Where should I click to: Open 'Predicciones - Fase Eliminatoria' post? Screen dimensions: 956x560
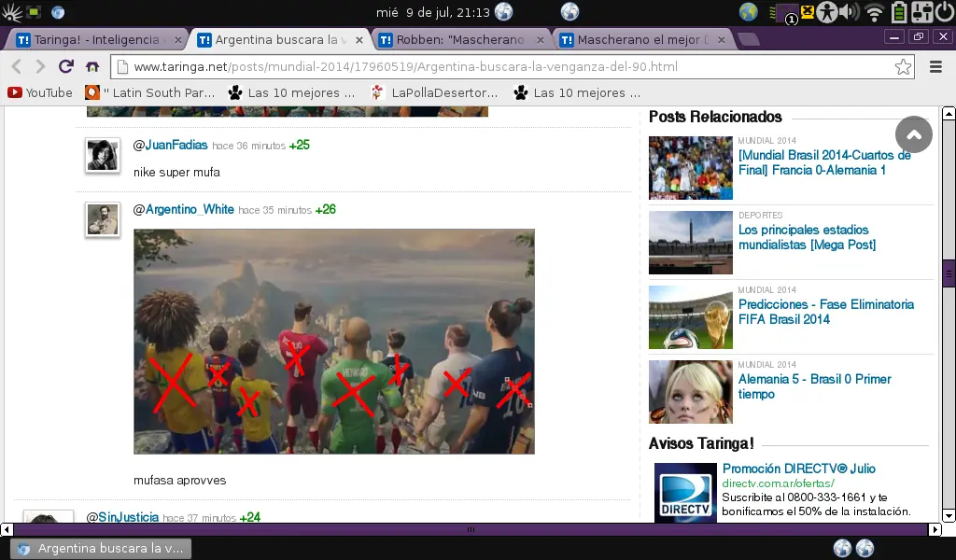[x=826, y=312]
